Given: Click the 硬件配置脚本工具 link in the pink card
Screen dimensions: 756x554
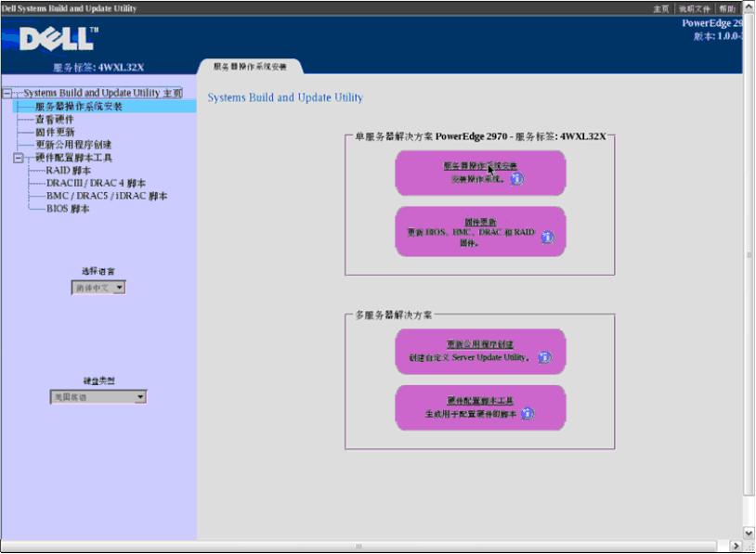Looking at the screenshot, I should click(x=480, y=400).
